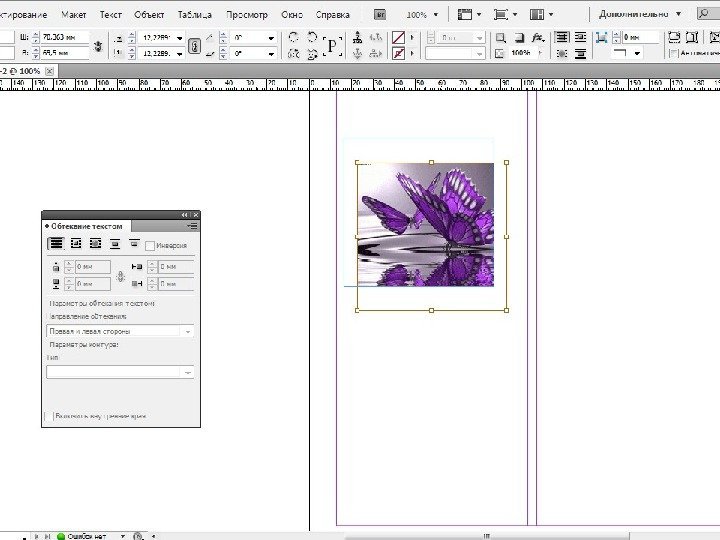The width and height of the screenshot is (720, 540).
Task: Select 'Jump to next column' wrap icon
Action: (x=133, y=243)
